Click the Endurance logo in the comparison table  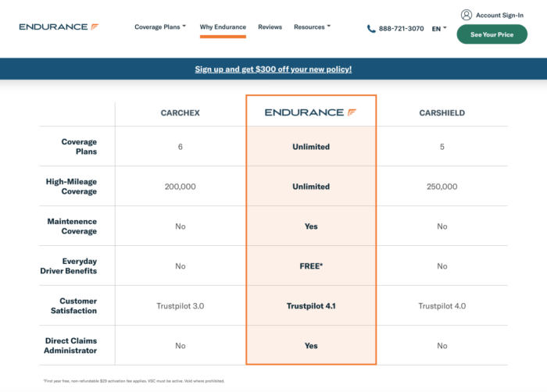311,112
